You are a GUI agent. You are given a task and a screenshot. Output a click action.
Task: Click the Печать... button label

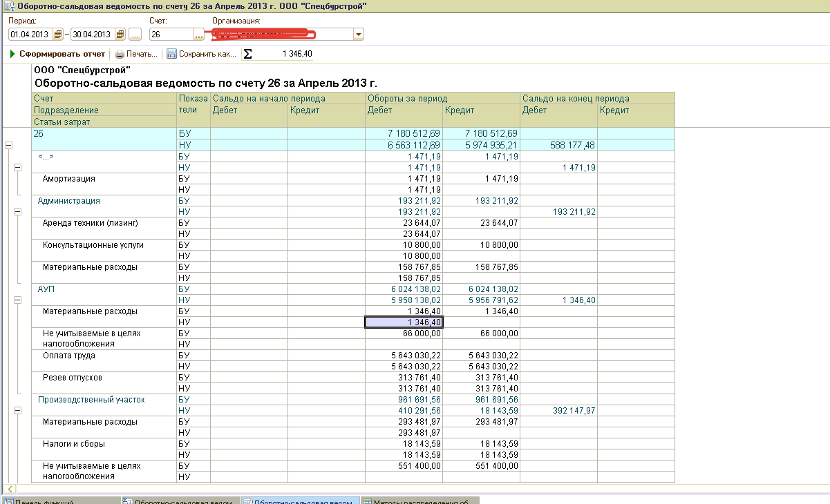tap(142, 54)
